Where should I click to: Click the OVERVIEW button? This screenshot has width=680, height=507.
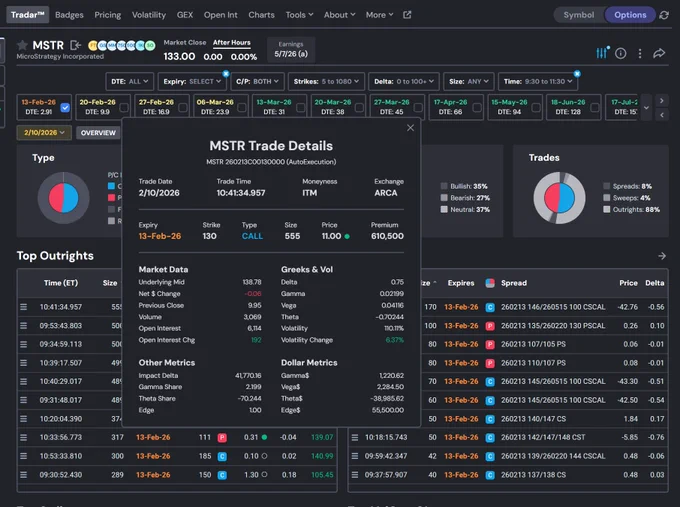[98, 133]
